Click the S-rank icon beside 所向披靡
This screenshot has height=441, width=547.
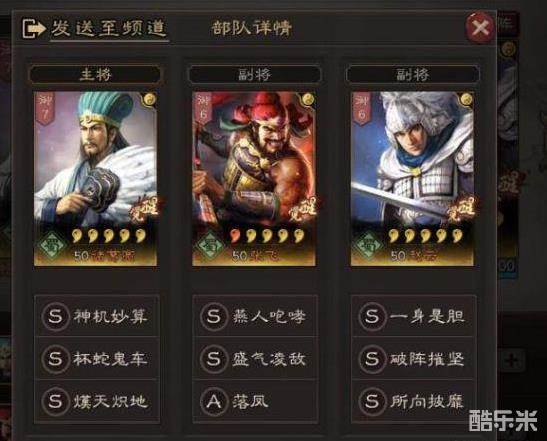pyautogui.click(x=372, y=402)
